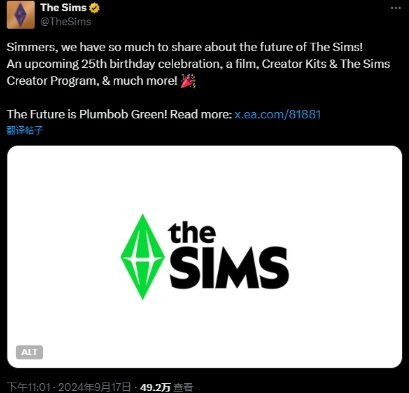Viewport: 409px width, 393px height.
Task: Click the 'Creator Program, & much more!' line
Action: [x=92, y=81]
